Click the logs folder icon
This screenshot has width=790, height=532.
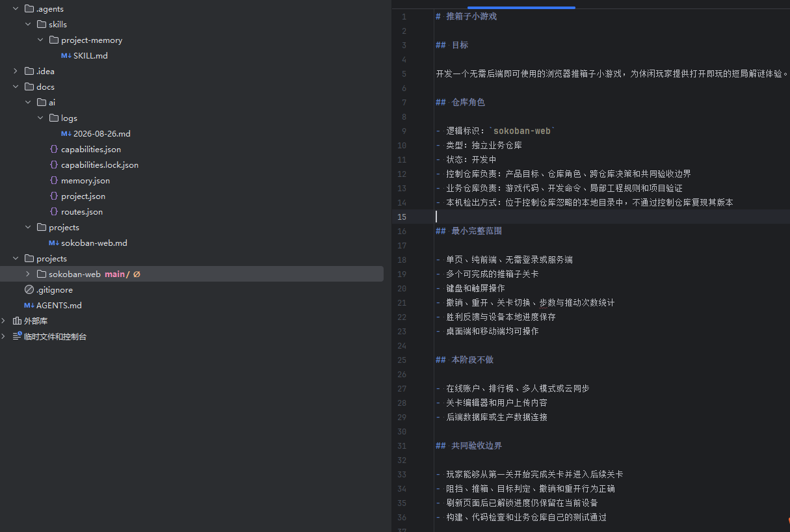point(54,118)
